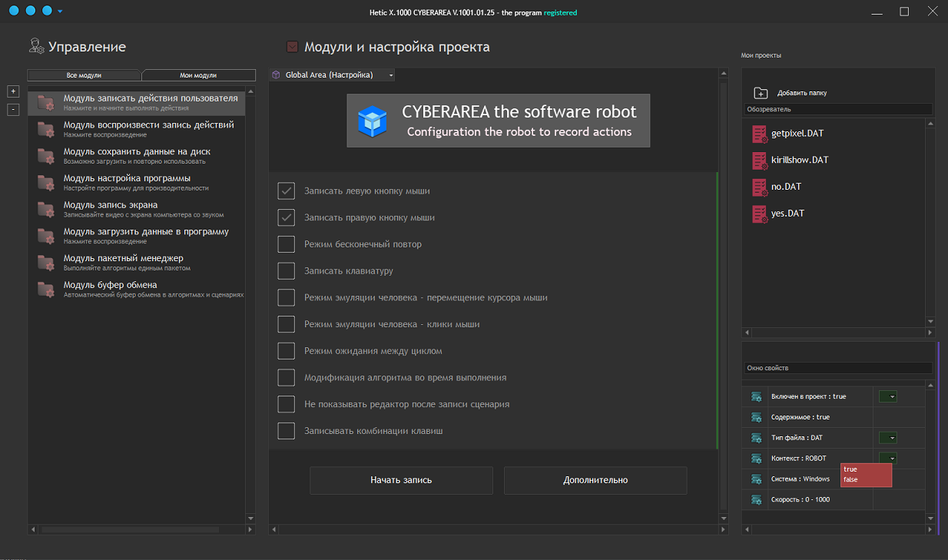Viewport: 948px width, 560px height.
Task: Switch to the Мои модули tab
Action: (198, 75)
